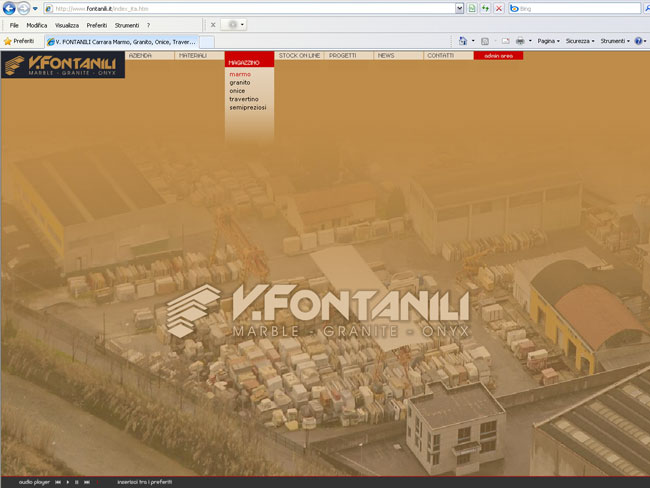The image size is (650, 488).
Task: Open the PROGETTI site menu
Action: [349, 56]
